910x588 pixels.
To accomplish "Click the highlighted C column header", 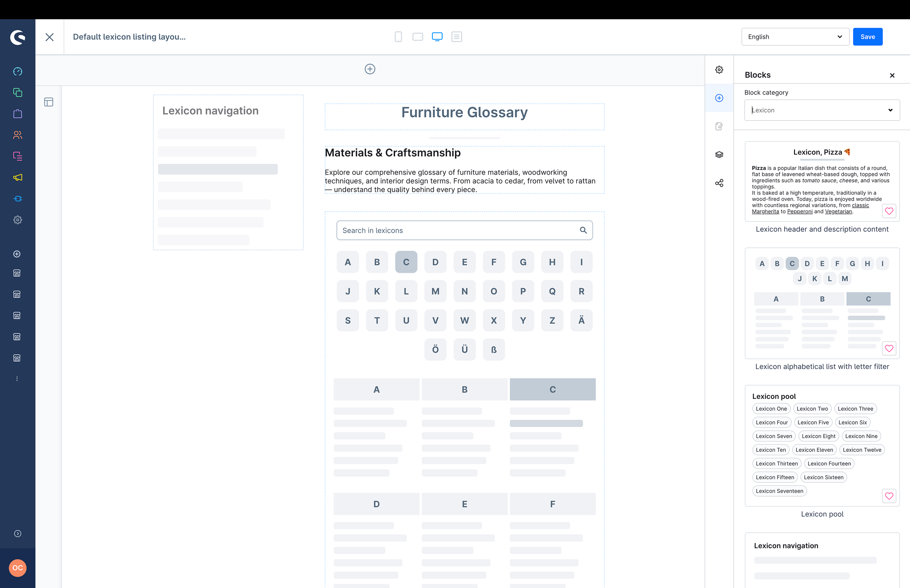I will point(553,389).
